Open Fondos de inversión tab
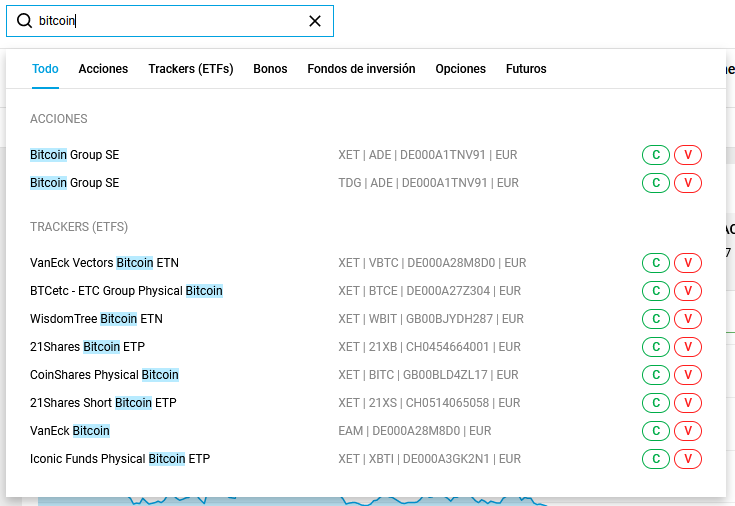The height and width of the screenshot is (506, 735). [361, 69]
